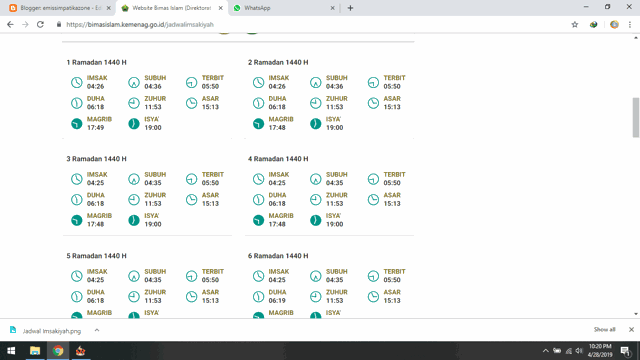The image size is (640, 360).
Task: Click the 5 Ramadan 1440 H heading
Action: 96,256
